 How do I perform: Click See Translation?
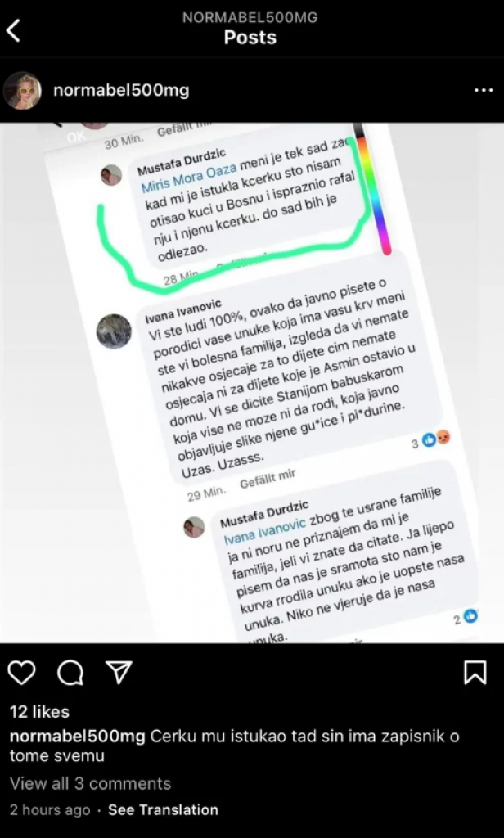163,809
